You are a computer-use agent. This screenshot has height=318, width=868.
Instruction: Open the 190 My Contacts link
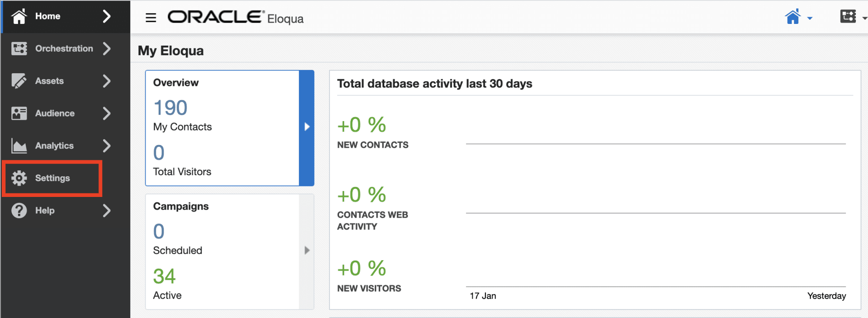(182, 116)
